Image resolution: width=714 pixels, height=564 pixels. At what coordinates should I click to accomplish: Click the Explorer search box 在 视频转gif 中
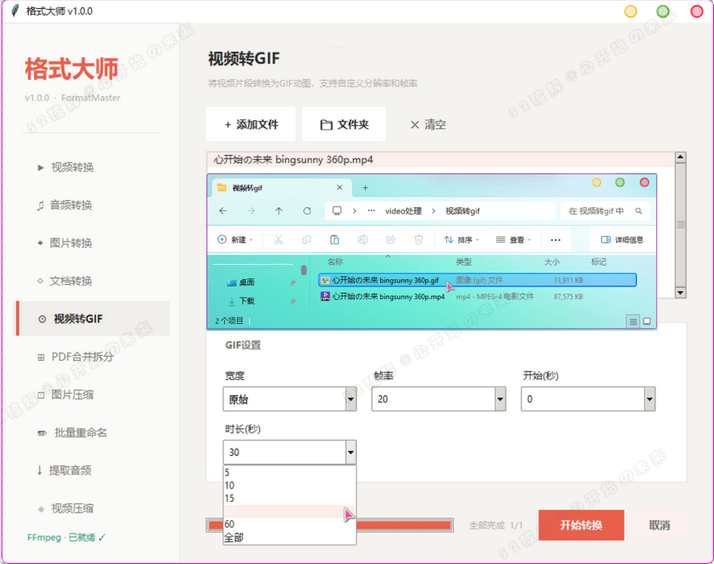coord(604,211)
